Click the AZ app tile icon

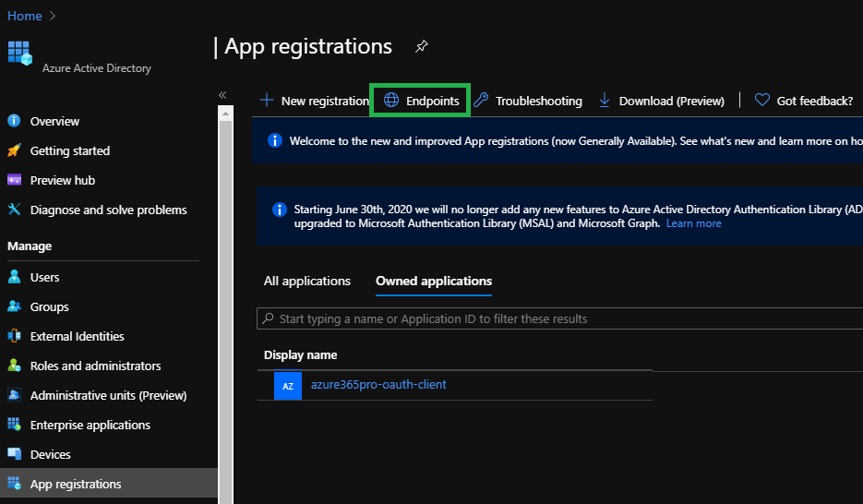(x=288, y=386)
